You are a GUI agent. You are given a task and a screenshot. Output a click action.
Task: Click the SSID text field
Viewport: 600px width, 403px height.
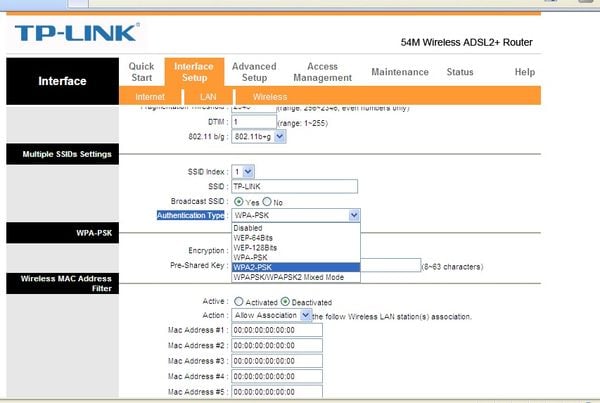pyautogui.click(x=295, y=186)
